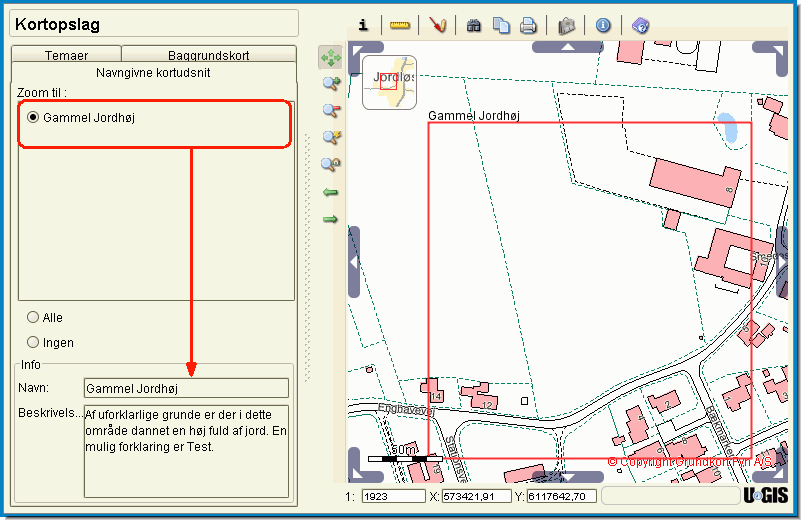
Task: Open the blue circle information icon
Action: tap(603, 25)
